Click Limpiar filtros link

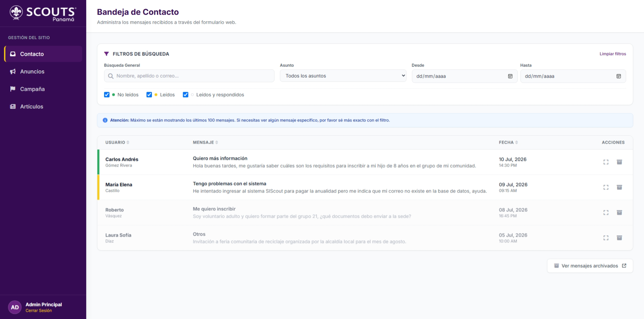pyautogui.click(x=612, y=54)
